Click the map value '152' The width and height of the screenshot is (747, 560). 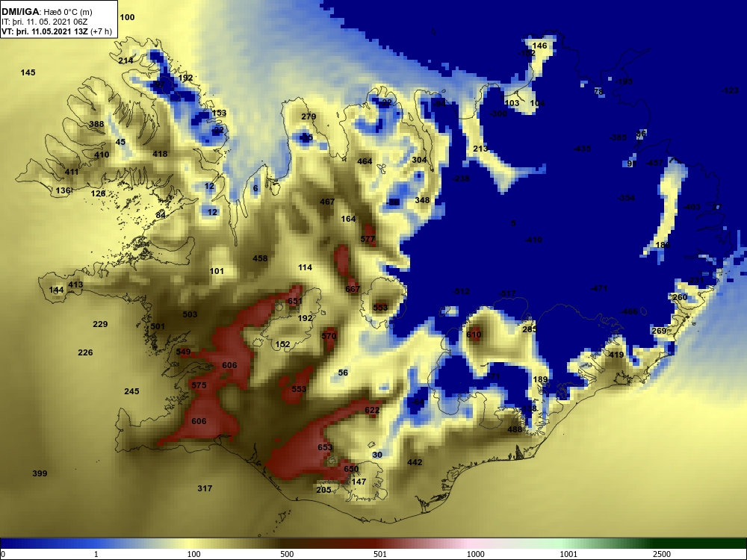(x=282, y=344)
